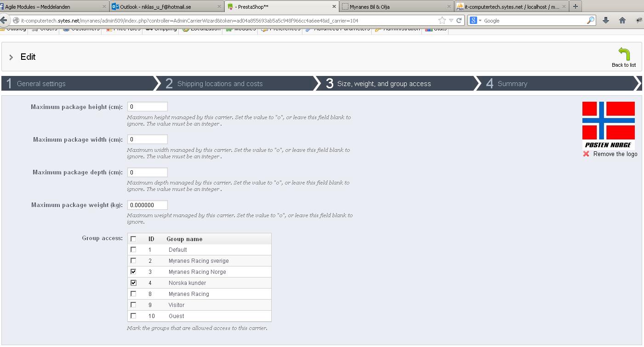Go to the browser home page icon
The width and height of the screenshot is (644, 347).
coord(622,20)
